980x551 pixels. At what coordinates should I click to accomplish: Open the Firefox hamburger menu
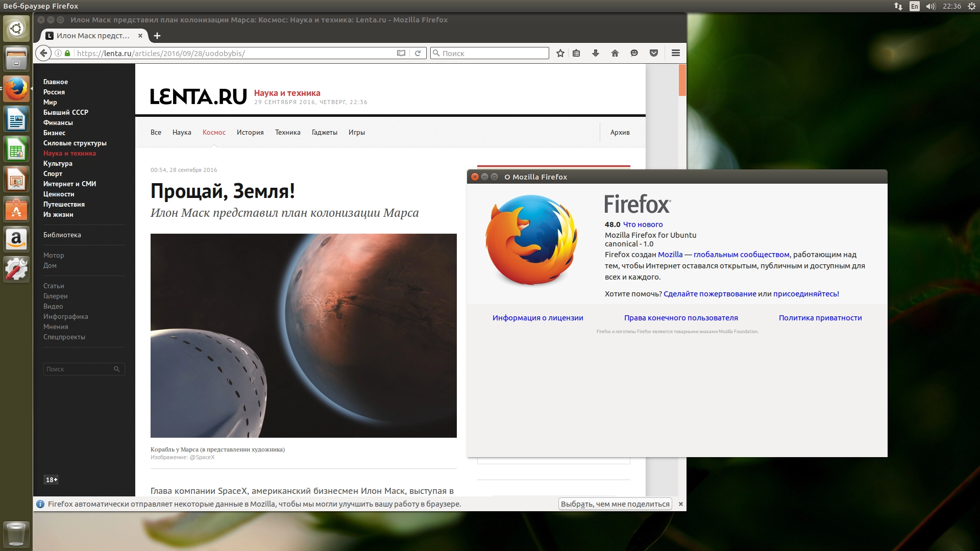676,53
